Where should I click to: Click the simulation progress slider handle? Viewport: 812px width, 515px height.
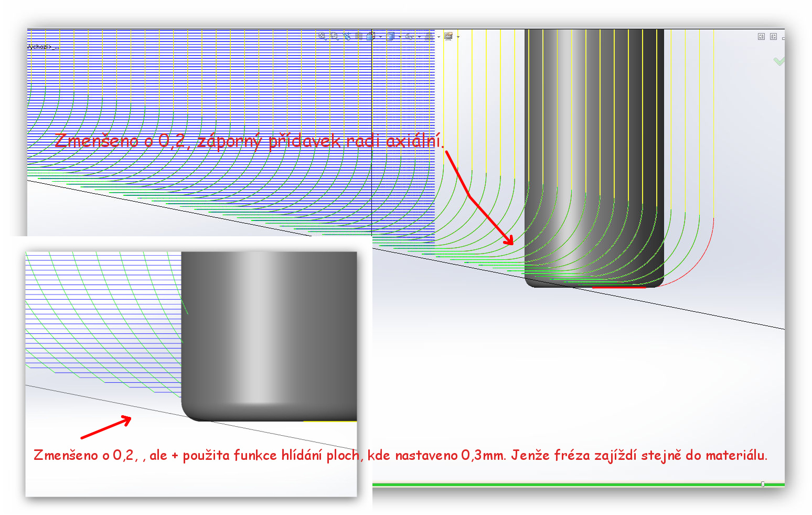click(x=763, y=484)
